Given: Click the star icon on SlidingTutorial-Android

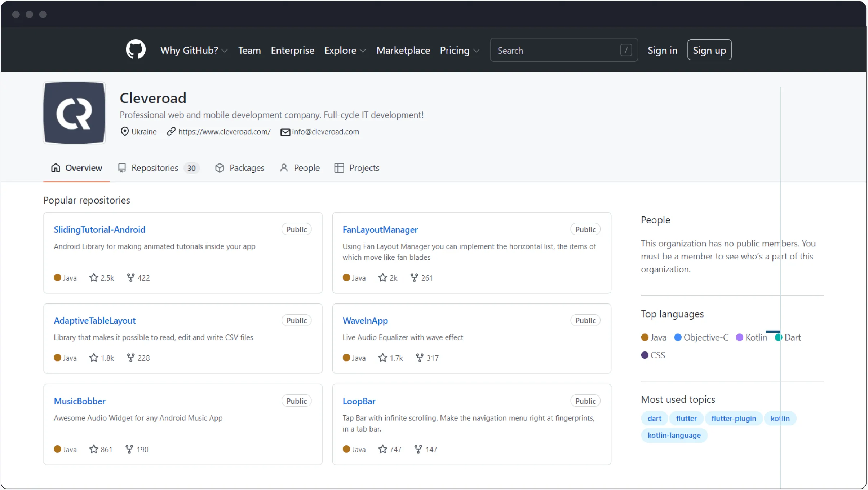Looking at the screenshot, I should (x=93, y=277).
